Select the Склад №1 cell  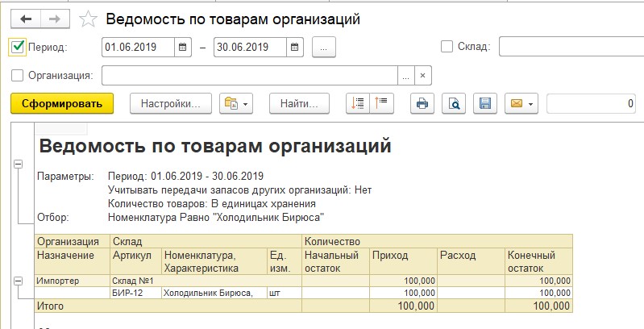(206, 281)
